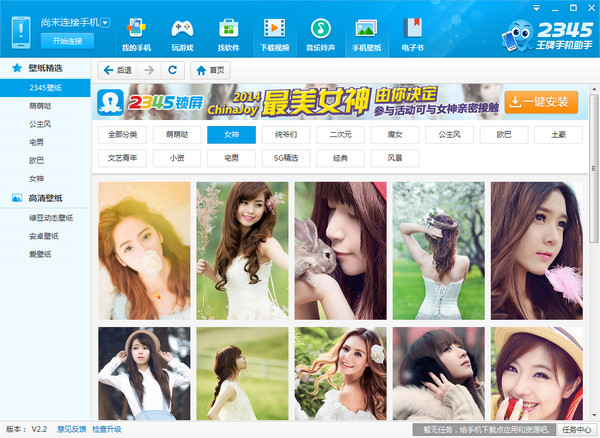Select the 文艺青年 category tab

122,158
